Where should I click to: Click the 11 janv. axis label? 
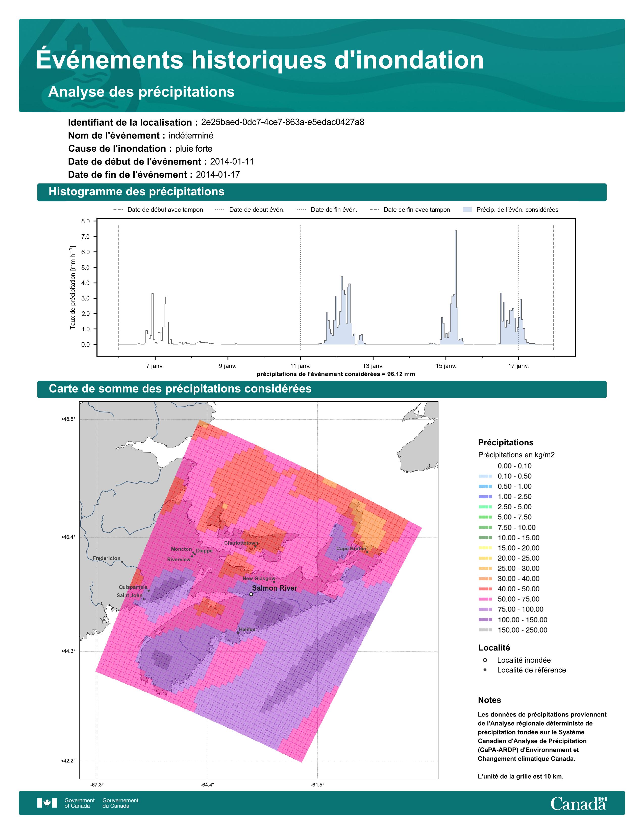[x=300, y=366]
